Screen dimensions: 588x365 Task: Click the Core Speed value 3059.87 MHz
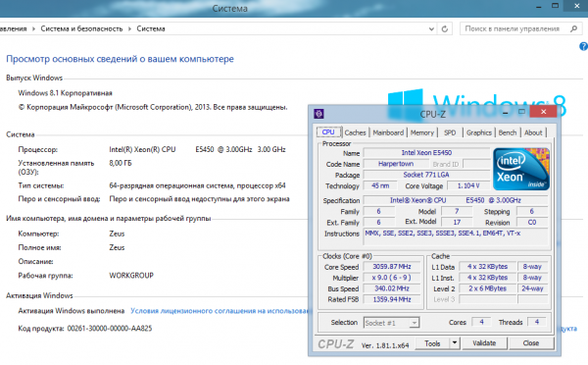click(391, 267)
